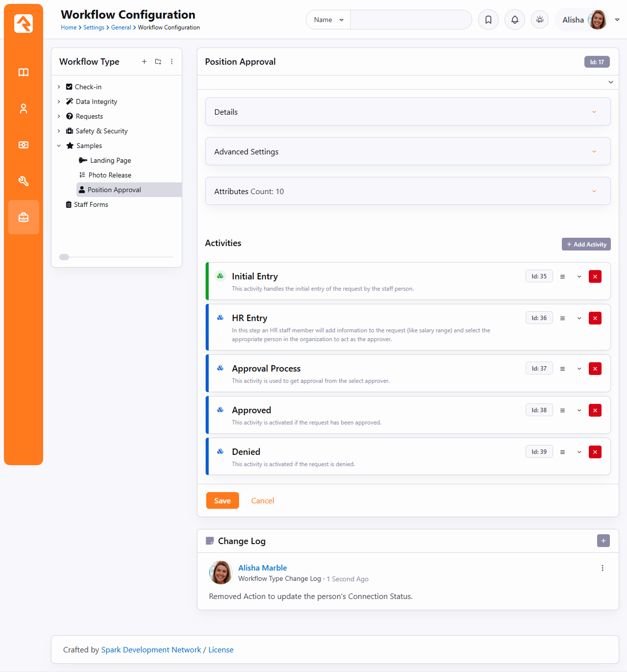Click the Save button
The width and height of the screenshot is (627, 672).
point(222,500)
